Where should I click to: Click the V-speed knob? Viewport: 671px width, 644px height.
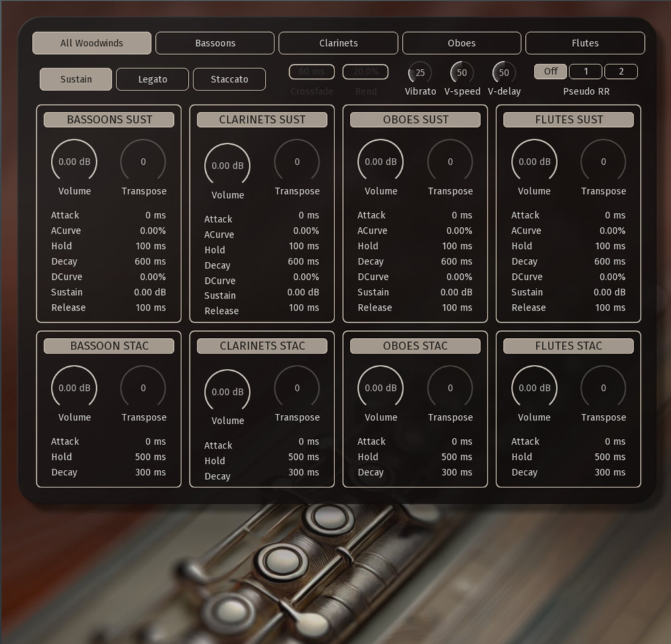click(462, 72)
